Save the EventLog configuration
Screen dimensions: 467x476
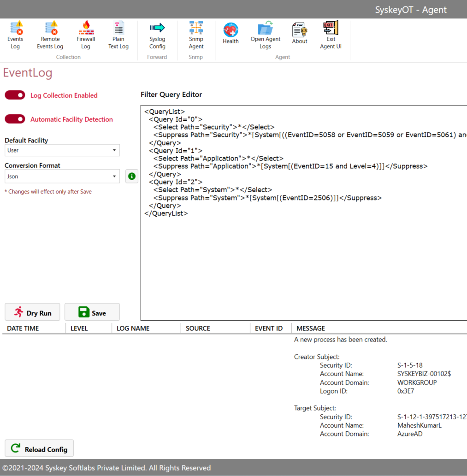(x=92, y=312)
